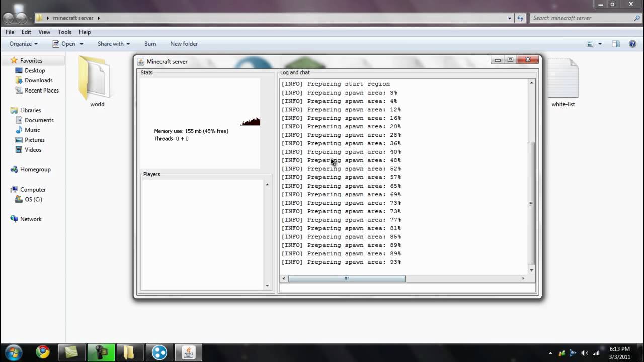Click the log scroll up arrow
This screenshot has width=644, height=362.
click(531, 83)
